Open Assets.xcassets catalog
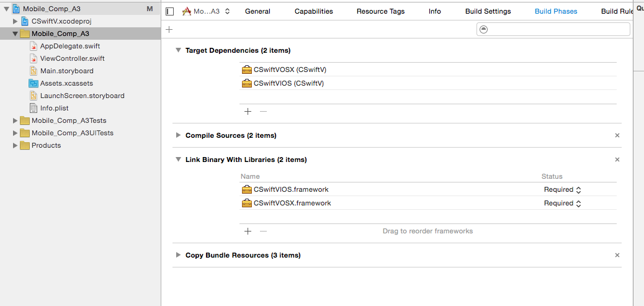Image resolution: width=644 pixels, height=306 pixels. [66, 83]
